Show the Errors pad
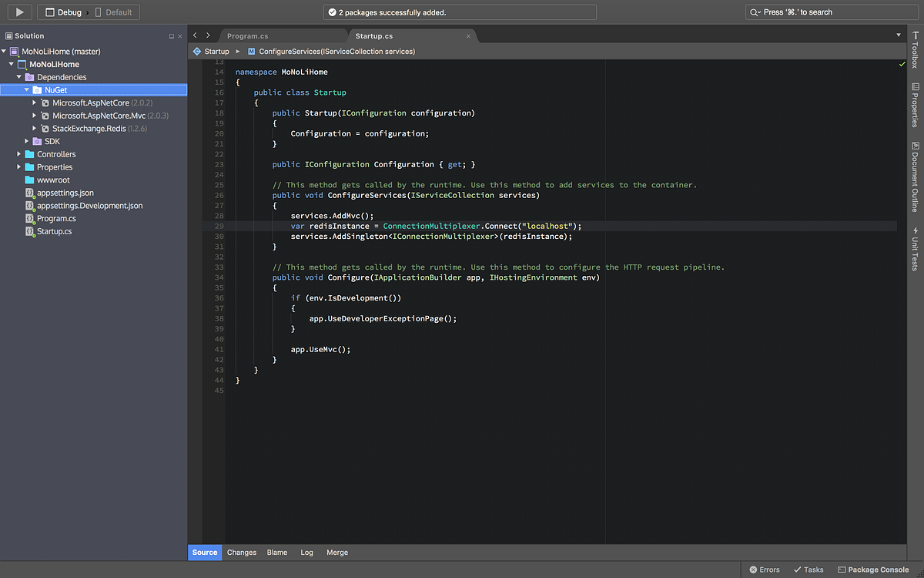Image resolution: width=924 pixels, height=578 pixels. 764,569
